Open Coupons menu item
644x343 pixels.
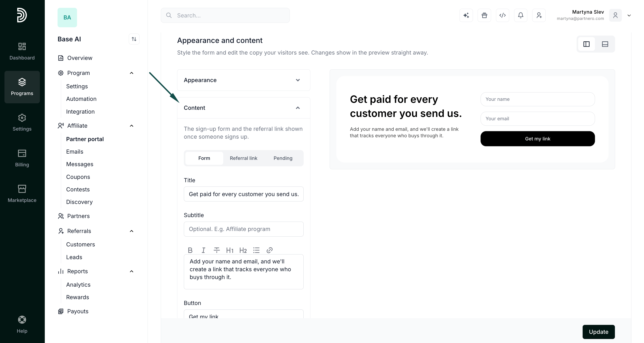[78, 177]
